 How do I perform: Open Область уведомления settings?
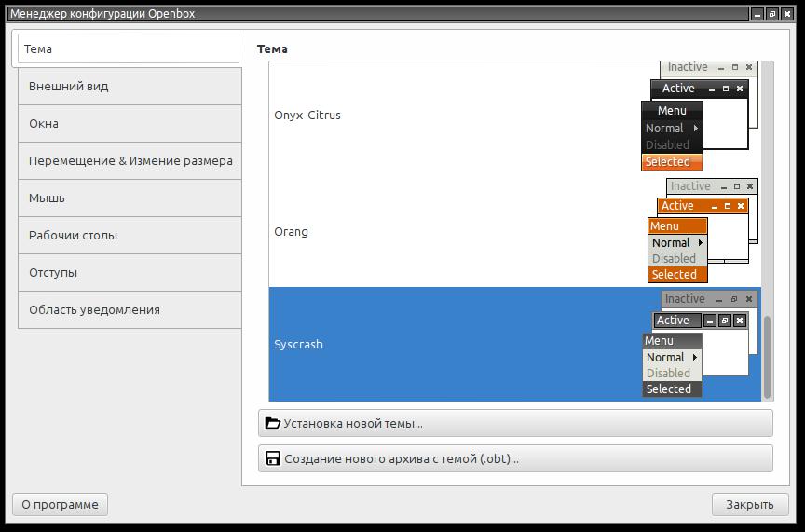(130, 309)
